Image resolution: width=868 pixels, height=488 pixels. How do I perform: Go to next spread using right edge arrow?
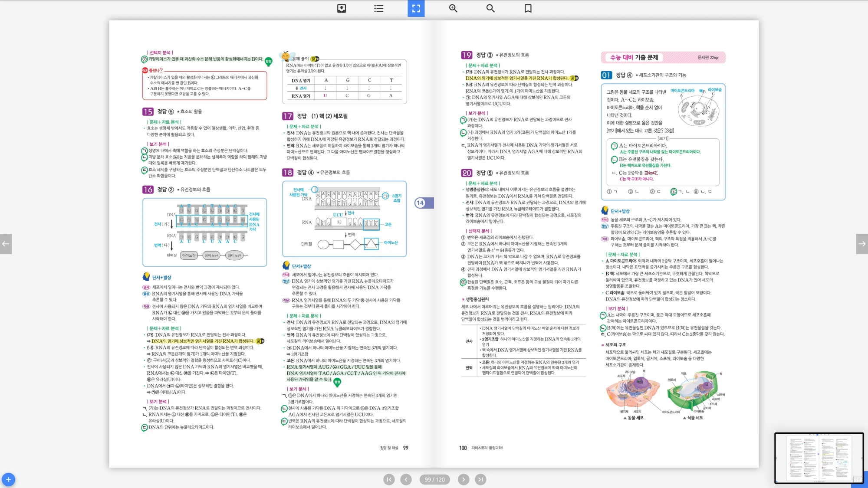(862, 244)
